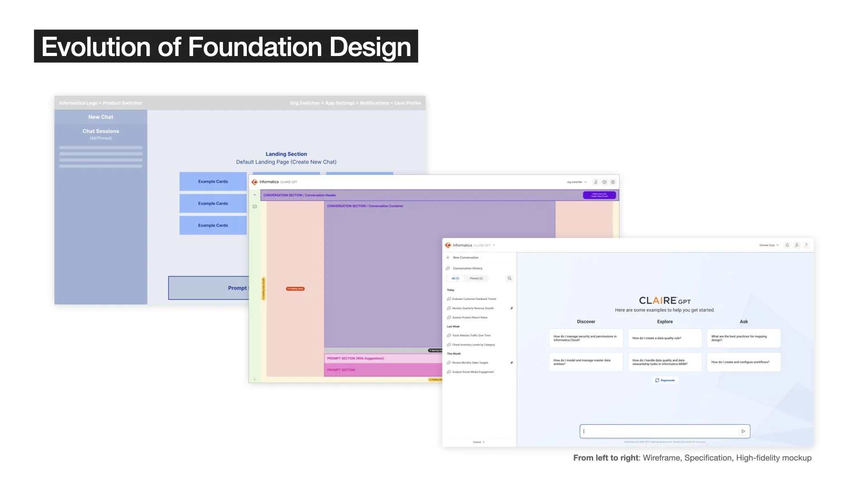
Task: Unpin Monitor Quarterly Revenue Growth pin icon
Action: [x=511, y=308]
